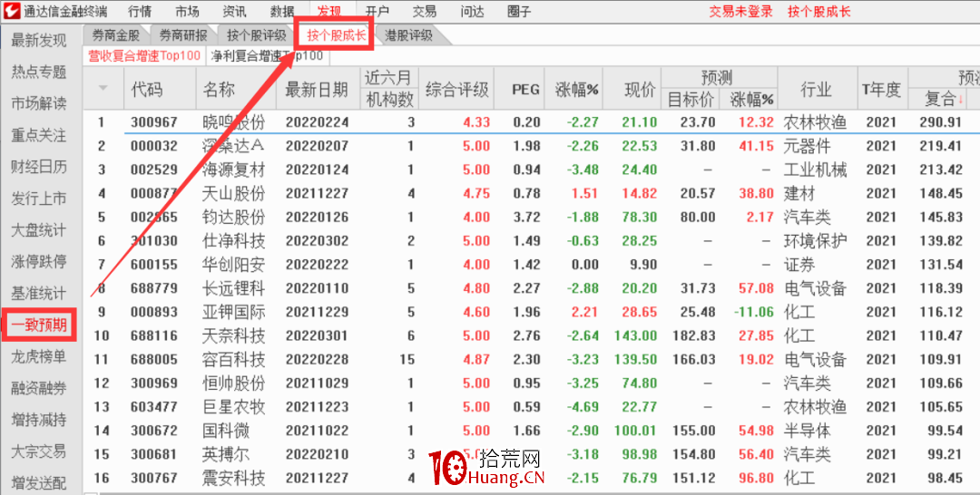Open 热点专题 in the sidebar
The width and height of the screenshot is (980, 495).
tap(39, 73)
